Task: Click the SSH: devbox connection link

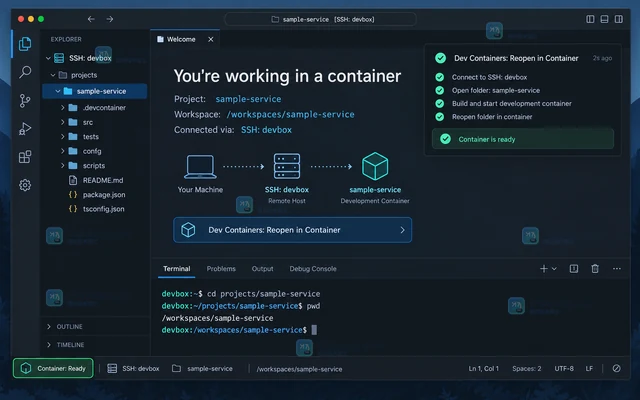Action: (266, 130)
